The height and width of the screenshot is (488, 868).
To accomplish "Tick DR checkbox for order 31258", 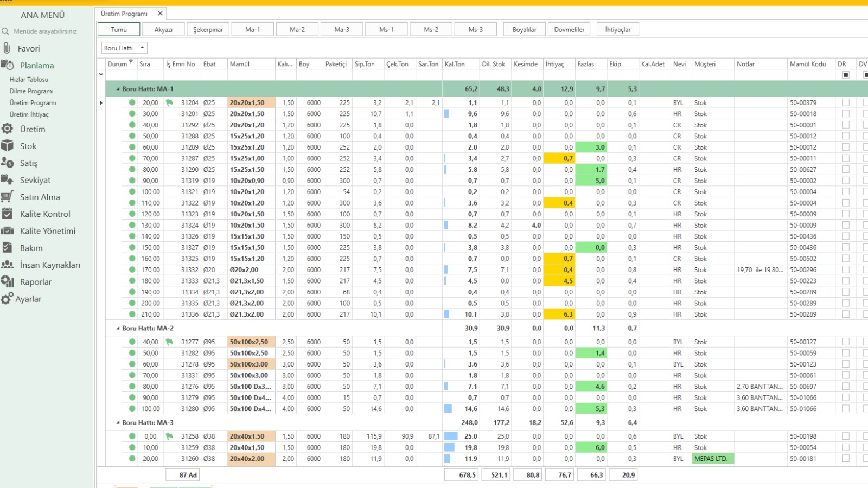I will click(x=845, y=436).
